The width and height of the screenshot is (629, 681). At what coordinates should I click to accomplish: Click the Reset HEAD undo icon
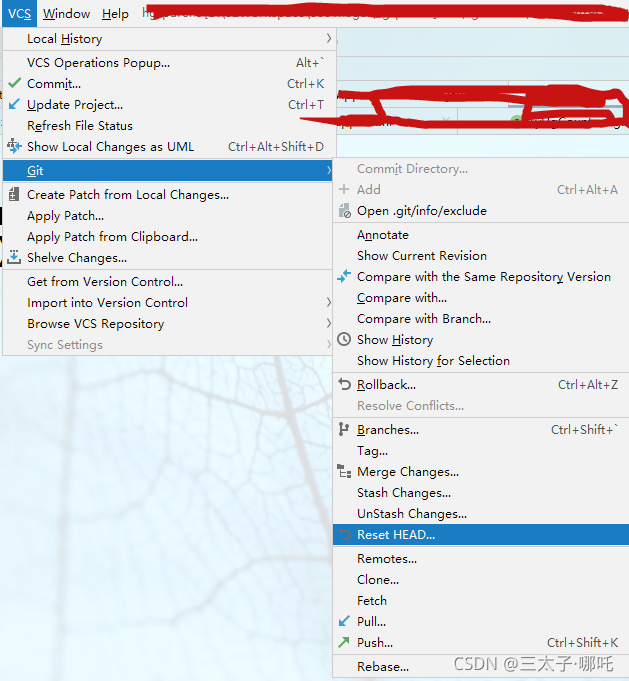pyautogui.click(x=344, y=534)
